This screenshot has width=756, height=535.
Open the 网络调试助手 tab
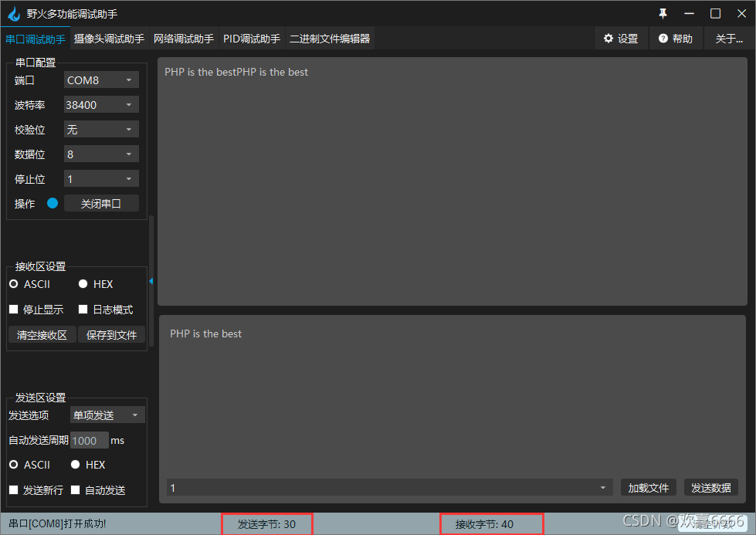pyautogui.click(x=184, y=39)
